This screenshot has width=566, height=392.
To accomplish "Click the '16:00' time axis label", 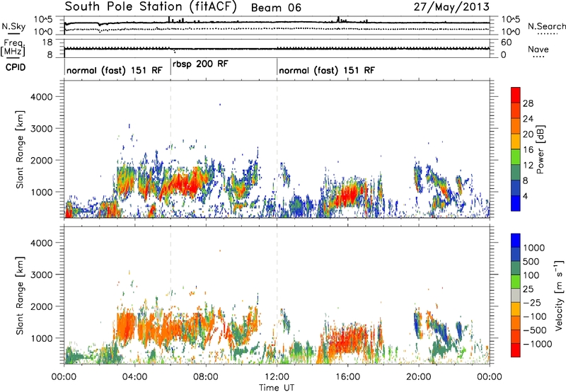I will pyautogui.click(x=347, y=377).
